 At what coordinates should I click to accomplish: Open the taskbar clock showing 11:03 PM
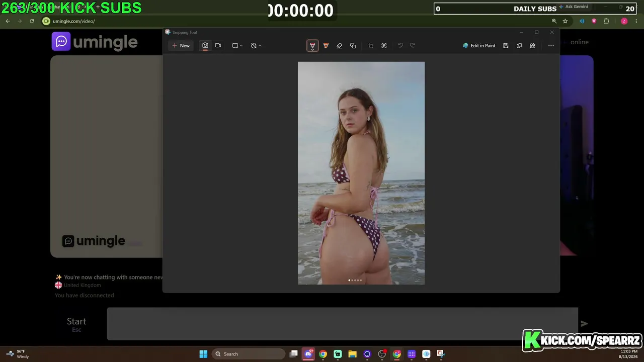628,354
